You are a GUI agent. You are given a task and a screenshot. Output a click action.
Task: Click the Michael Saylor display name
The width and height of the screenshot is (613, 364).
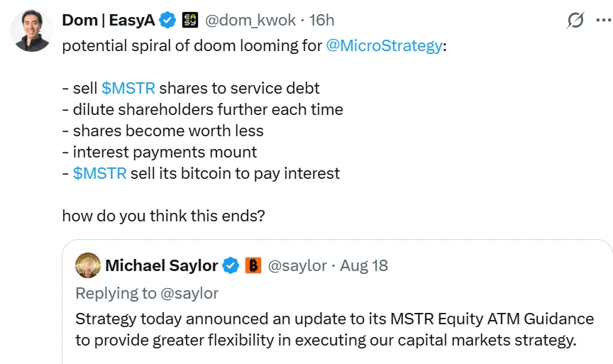point(162,266)
